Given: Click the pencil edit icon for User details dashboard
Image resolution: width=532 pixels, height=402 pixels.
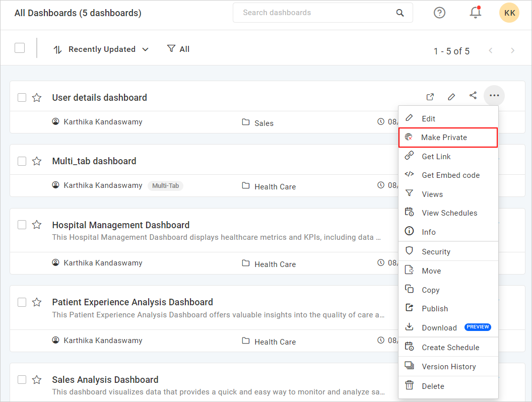Looking at the screenshot, I should point(451,97).
